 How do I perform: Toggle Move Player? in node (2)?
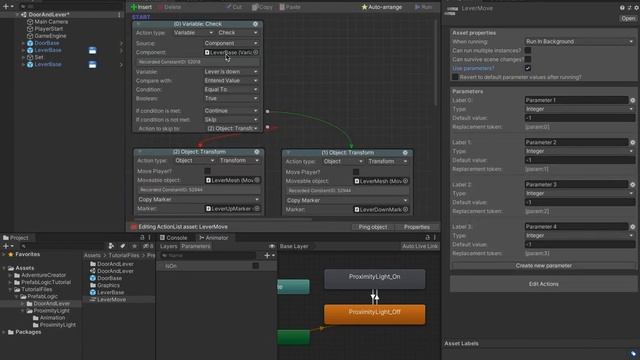pyautogui.click(x=207, y=171)
